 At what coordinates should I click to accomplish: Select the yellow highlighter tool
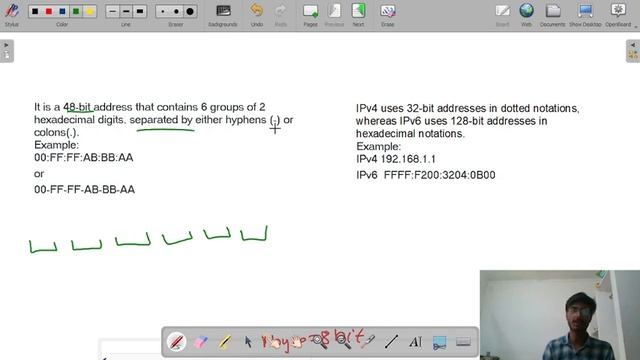tap(224, 342)
